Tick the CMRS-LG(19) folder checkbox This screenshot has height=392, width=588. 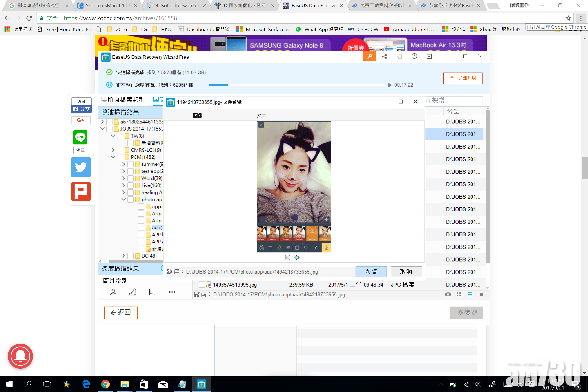pos(120,150)
